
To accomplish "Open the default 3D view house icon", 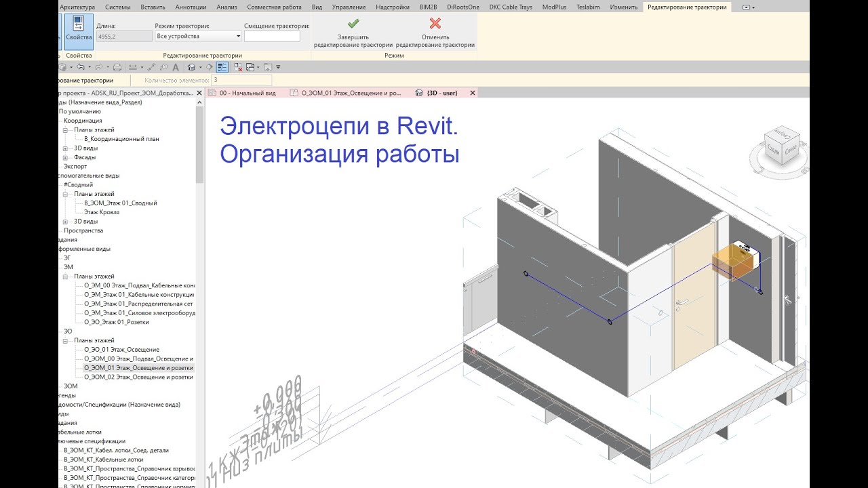I will (191, 67).
